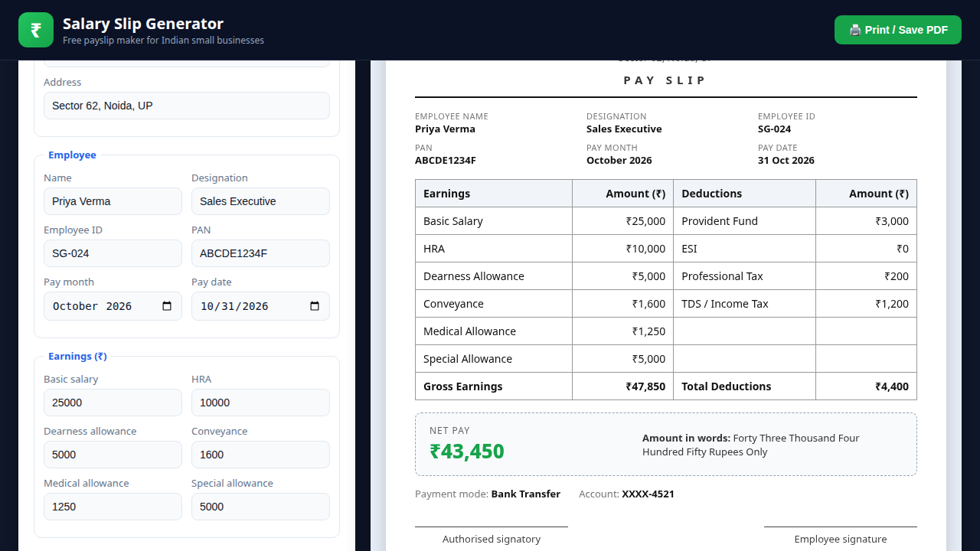
Task: Click the Salary Slip Generator title
Action: [143, 24]
